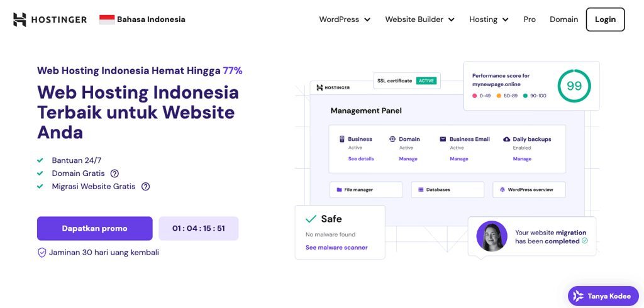
Task: Click the performance score 99 gauge
Action: 574,86
